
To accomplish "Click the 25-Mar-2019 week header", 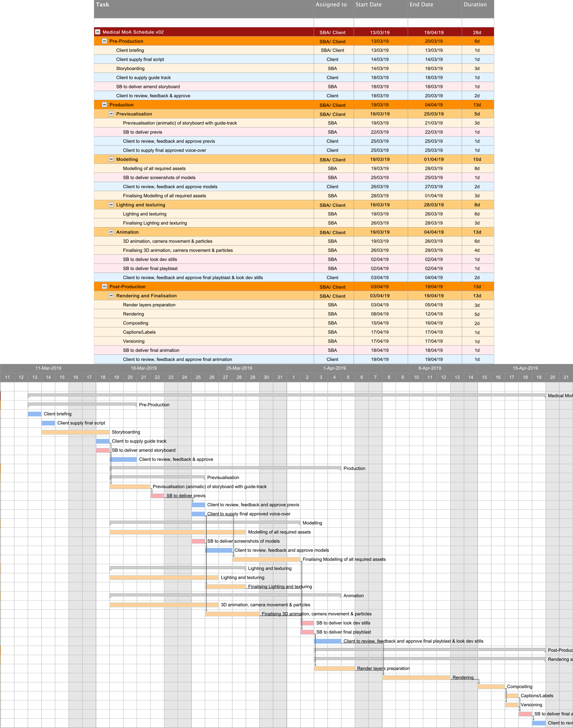I will (239, 368).
